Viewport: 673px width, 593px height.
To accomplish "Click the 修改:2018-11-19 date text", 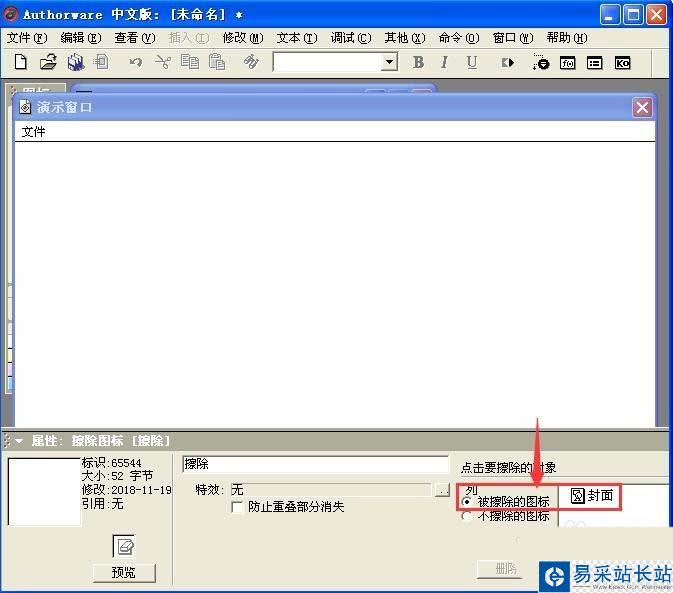I will click(127, 490).
